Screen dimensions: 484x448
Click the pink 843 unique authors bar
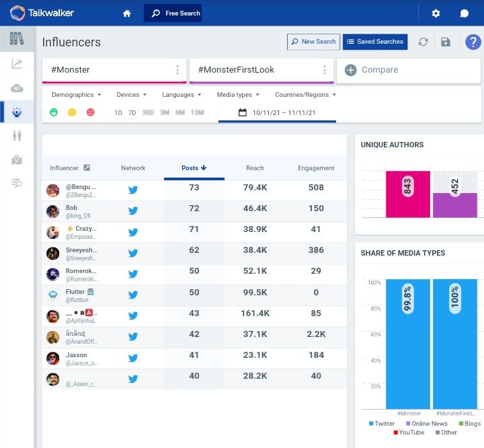(x=408, y=194)
